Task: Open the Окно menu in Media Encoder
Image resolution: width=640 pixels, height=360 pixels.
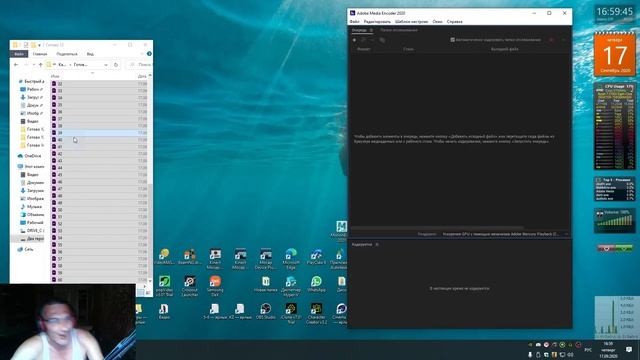Action: pos(437,22)
